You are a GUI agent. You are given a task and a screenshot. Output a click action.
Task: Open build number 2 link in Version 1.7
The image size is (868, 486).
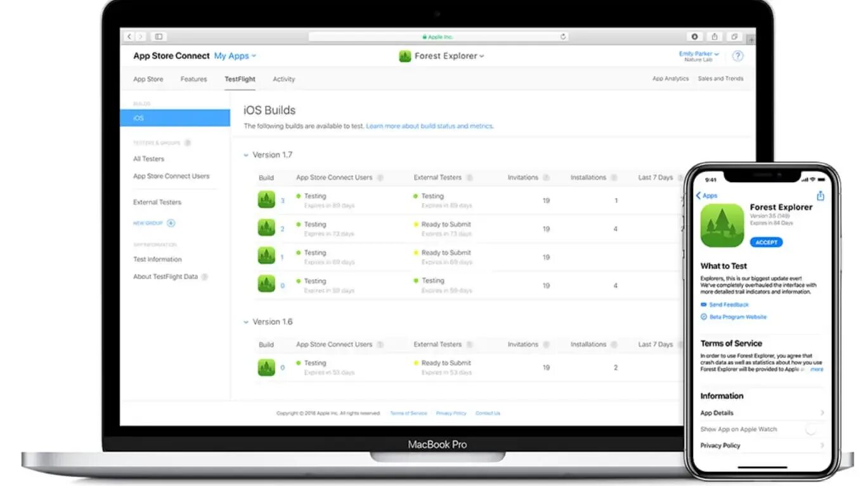(282, 229)
